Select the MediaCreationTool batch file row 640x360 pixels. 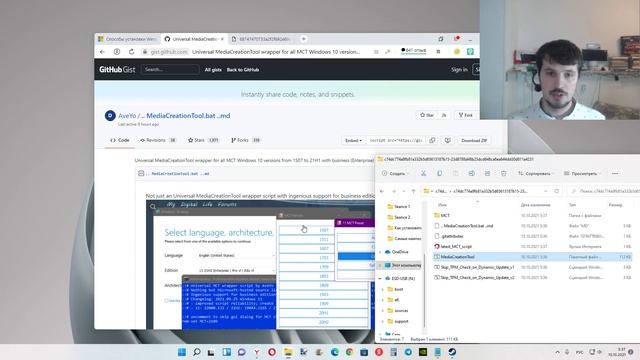[532, 257]
